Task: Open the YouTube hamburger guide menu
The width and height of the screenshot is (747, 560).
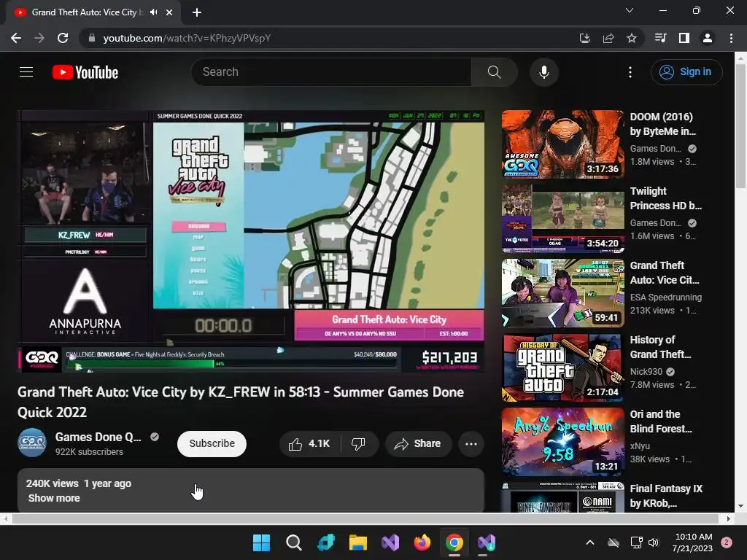Action: (26, 72)
